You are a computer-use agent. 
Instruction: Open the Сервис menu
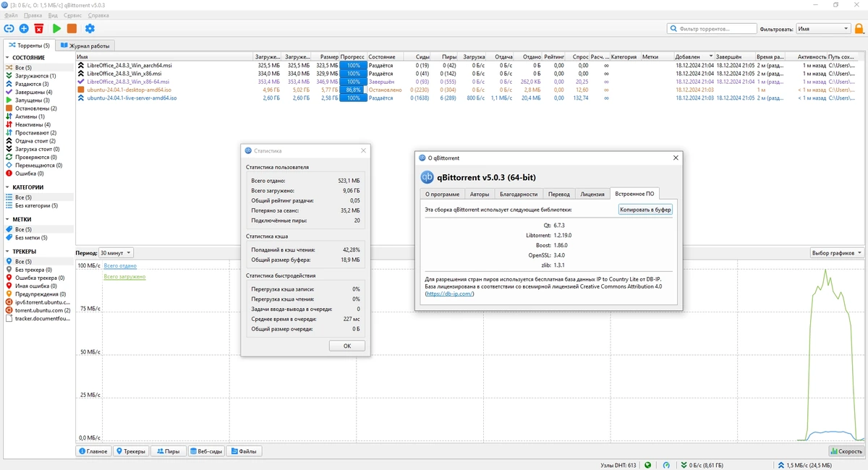click(x=72, y=15)
